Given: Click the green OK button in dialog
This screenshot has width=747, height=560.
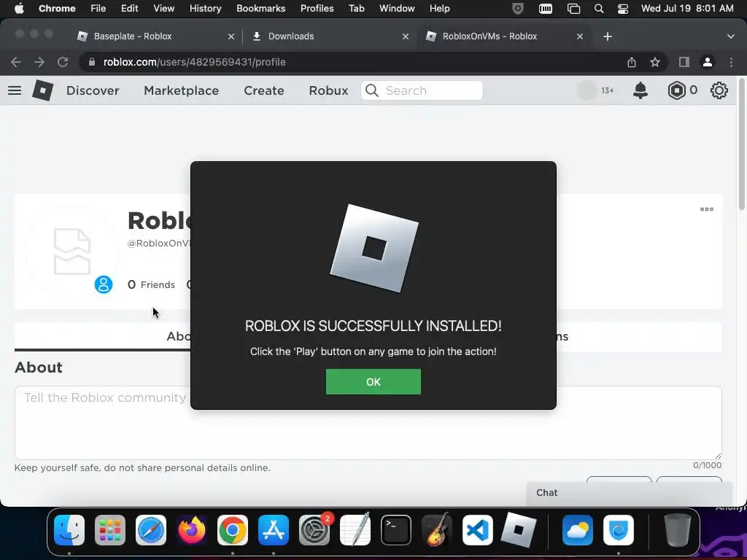Looking at the screenshot, I should coord(373,381).
